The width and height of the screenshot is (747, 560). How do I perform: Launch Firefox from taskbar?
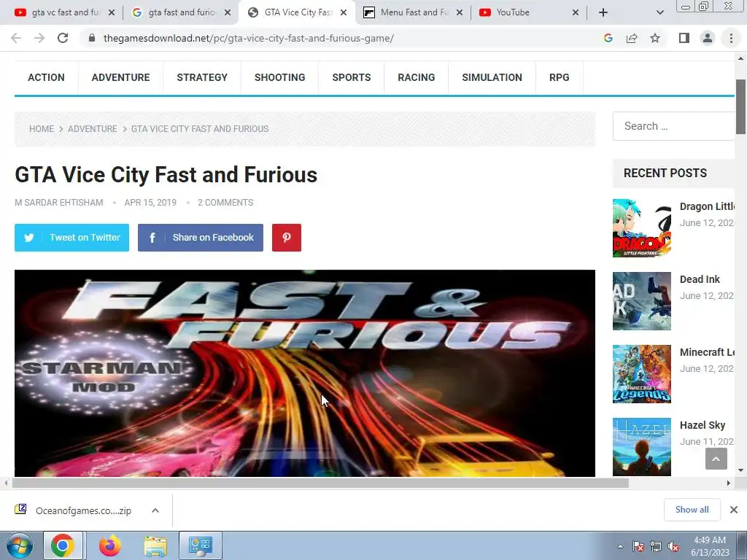tap(109, 545)
